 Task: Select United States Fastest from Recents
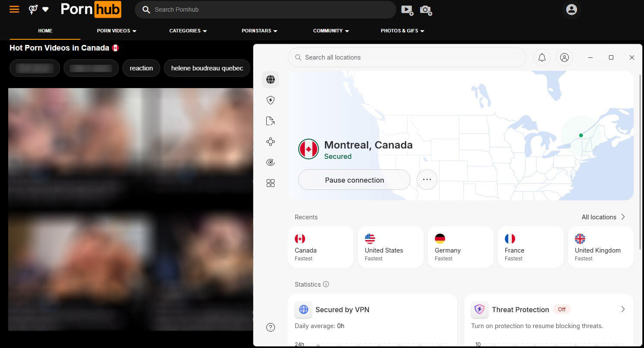click(x=391, y=247)
